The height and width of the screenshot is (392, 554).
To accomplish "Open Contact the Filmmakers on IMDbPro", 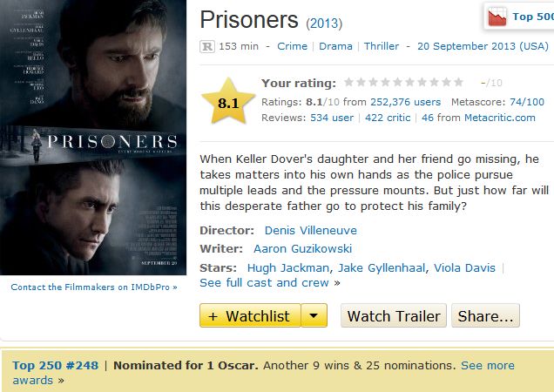I will (94, 286).
